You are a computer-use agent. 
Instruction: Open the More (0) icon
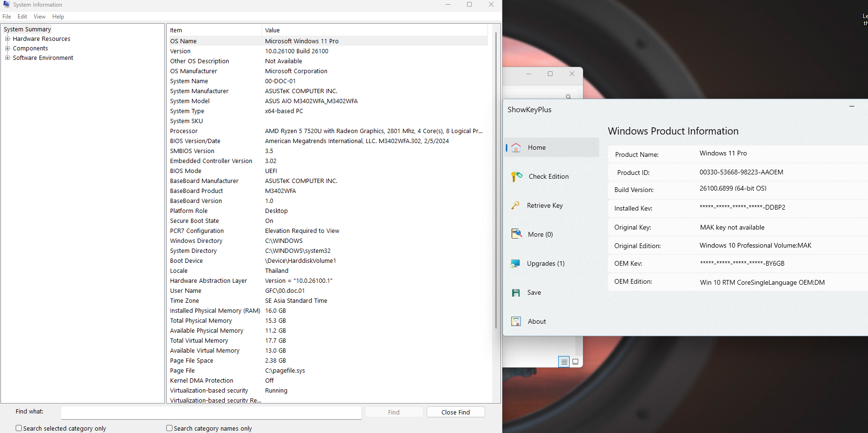516,234
